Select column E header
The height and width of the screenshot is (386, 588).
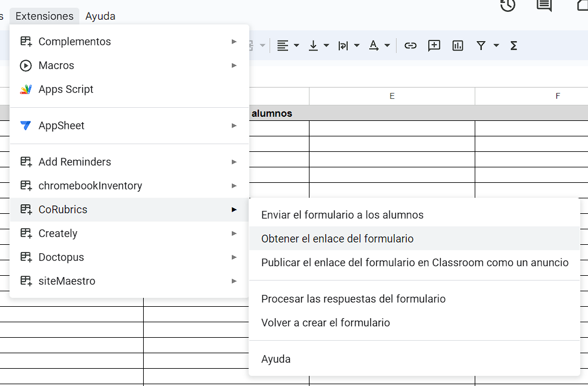pos(392,96)
